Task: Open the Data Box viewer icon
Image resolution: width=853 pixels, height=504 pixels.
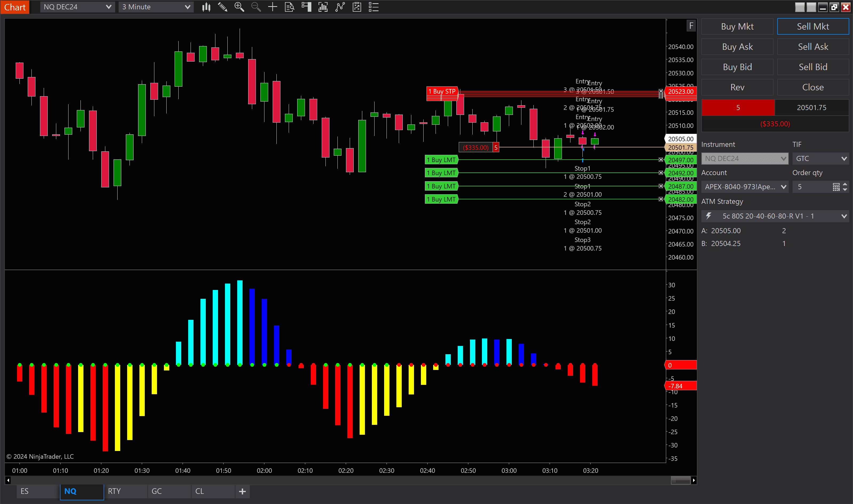Action: point(289,7)
